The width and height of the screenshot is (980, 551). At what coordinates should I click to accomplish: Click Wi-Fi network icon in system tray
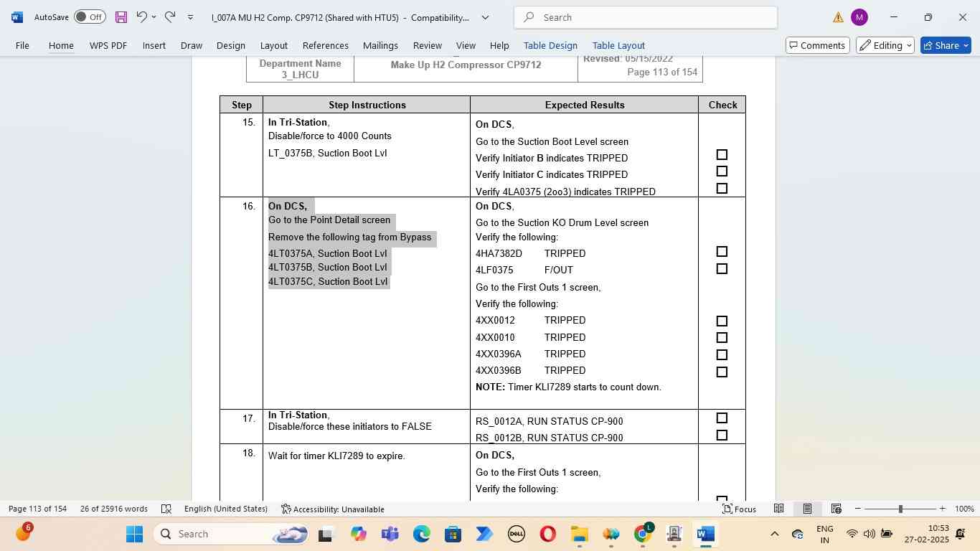pos(852,534)
